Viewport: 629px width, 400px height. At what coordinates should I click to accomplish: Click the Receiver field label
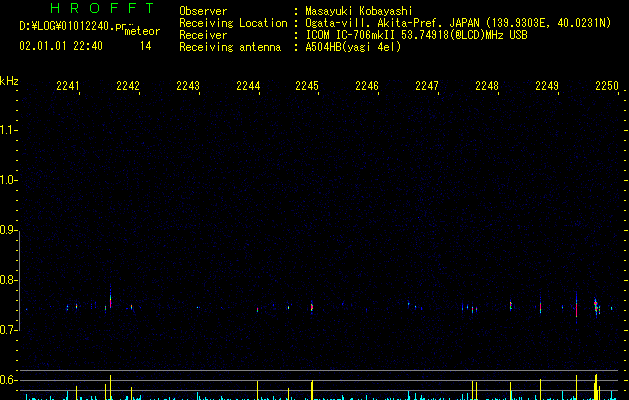click(203, 35)
